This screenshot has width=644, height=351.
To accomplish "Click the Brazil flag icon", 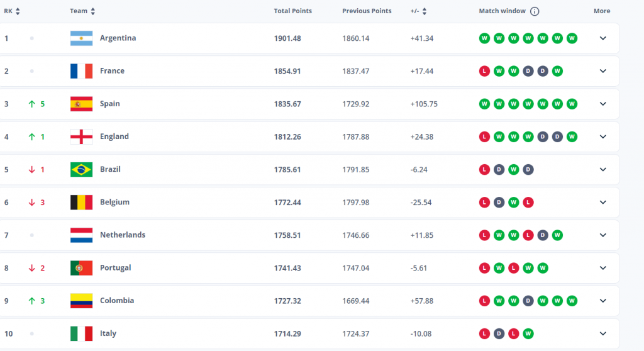I will pos(82,169).
